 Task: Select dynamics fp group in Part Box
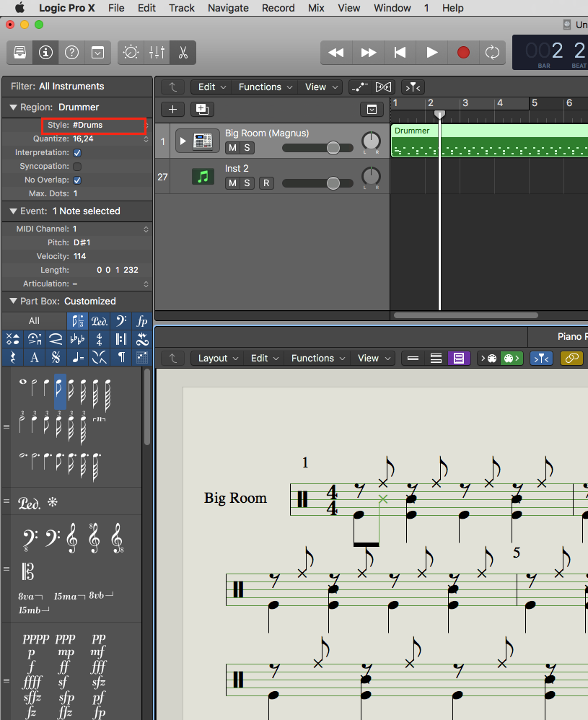pos(142,321)
